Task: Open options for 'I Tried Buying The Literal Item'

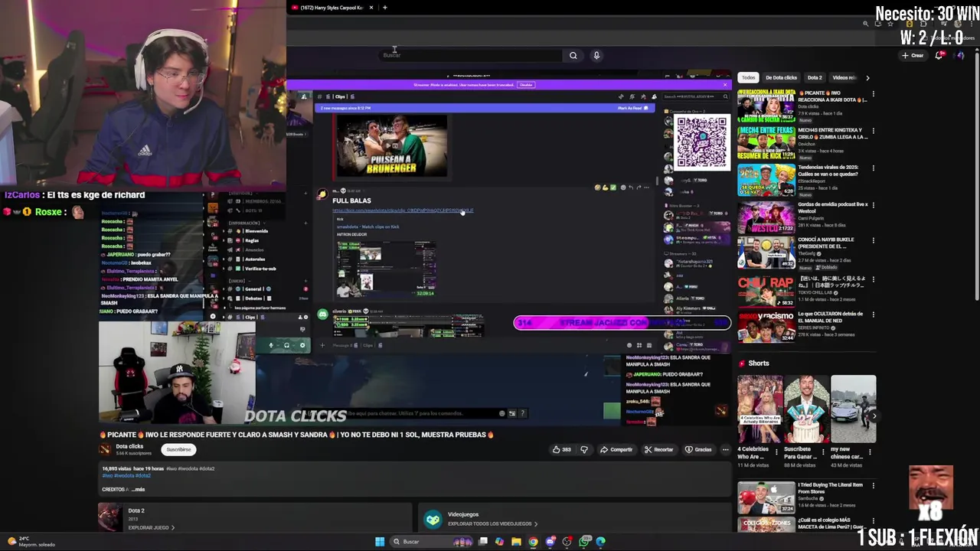Action: 873,487
